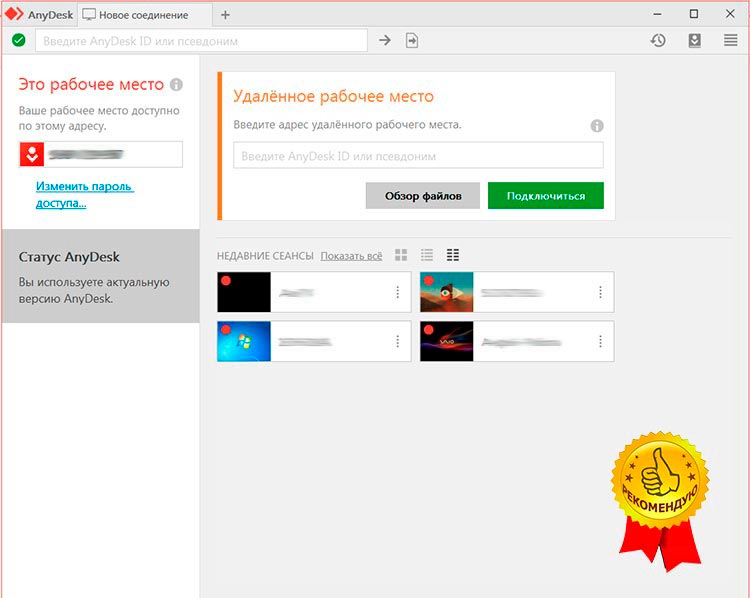Focus the remote workplace address input

coord(419,155)
